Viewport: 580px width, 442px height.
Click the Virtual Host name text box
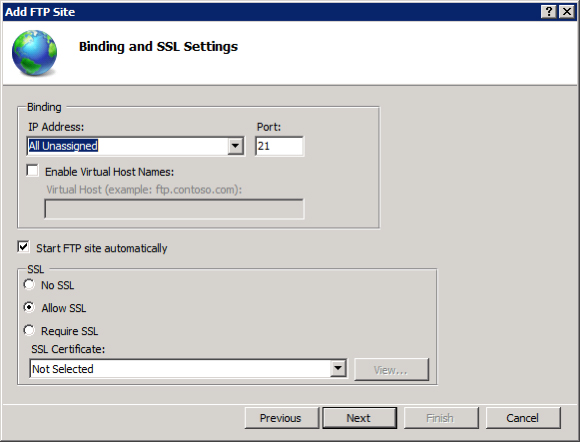pos(174,209)
